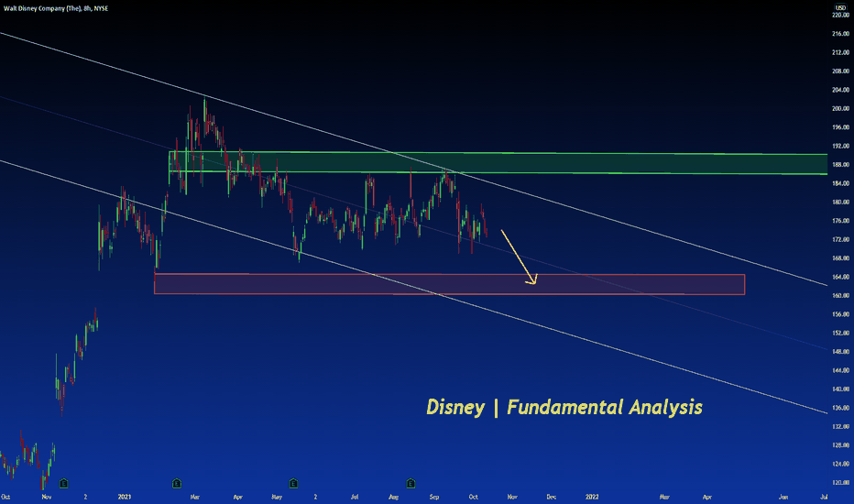Click the 220.00 price axis label

coord(840,16)
